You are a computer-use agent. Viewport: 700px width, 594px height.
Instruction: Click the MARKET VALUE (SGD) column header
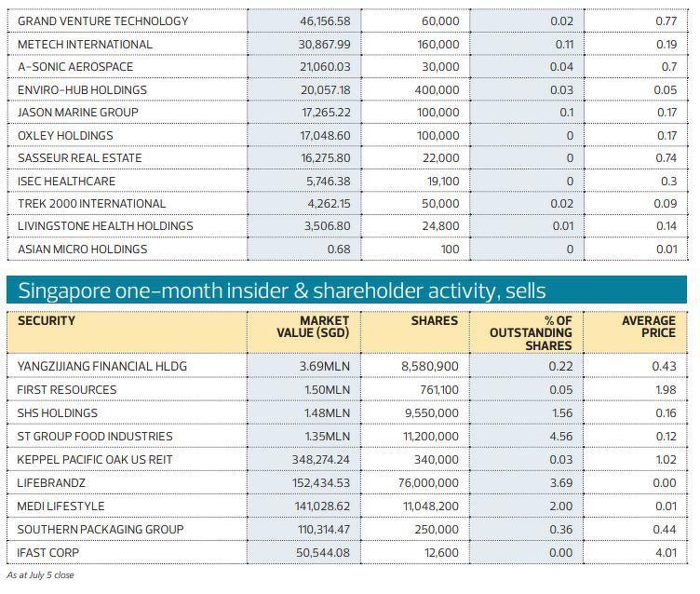pyautogui.click(x=313, y=327)
